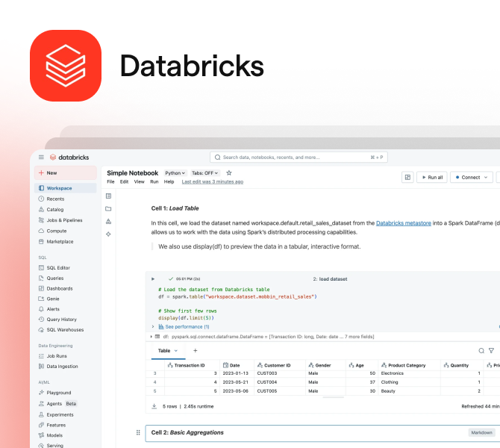This screenshot has height=448, width=500.
Task: Filter the table results
Action: point(491,351)
